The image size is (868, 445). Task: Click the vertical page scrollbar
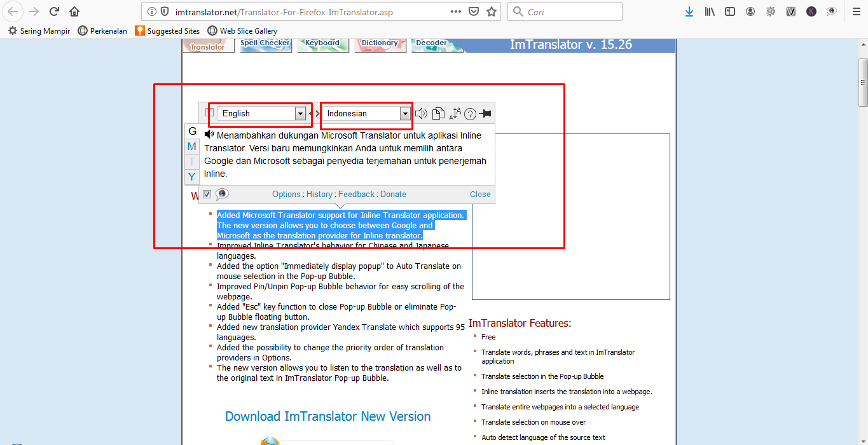pyautogui.click(x=863, y=83)
